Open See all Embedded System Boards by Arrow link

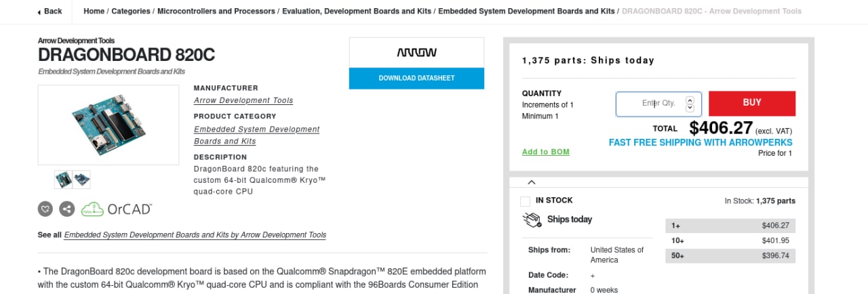pyautogui.click(x=195, y=235)
